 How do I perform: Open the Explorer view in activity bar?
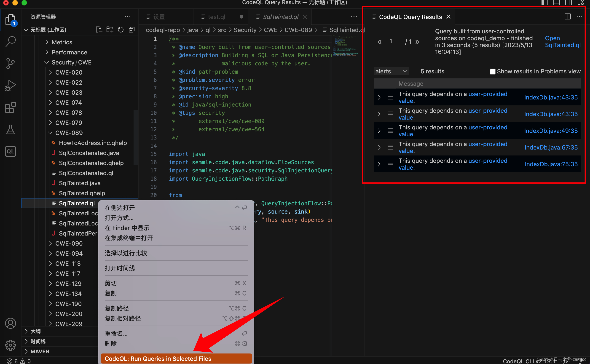click(x=10, y=19)
